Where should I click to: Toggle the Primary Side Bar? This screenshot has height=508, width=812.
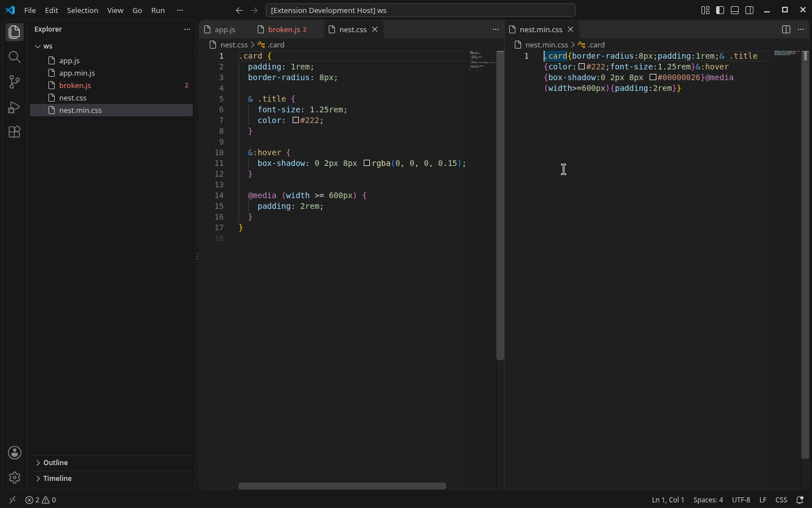720,10
